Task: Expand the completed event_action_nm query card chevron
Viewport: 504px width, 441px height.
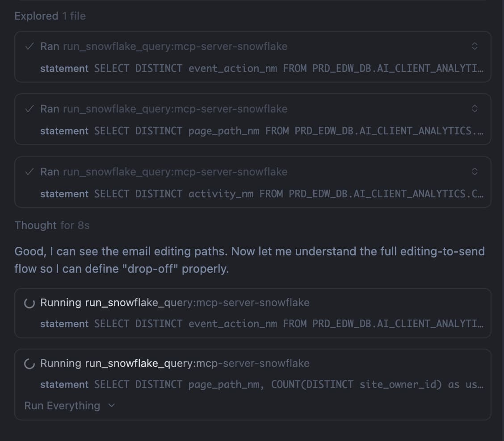Action: (475, 46)
